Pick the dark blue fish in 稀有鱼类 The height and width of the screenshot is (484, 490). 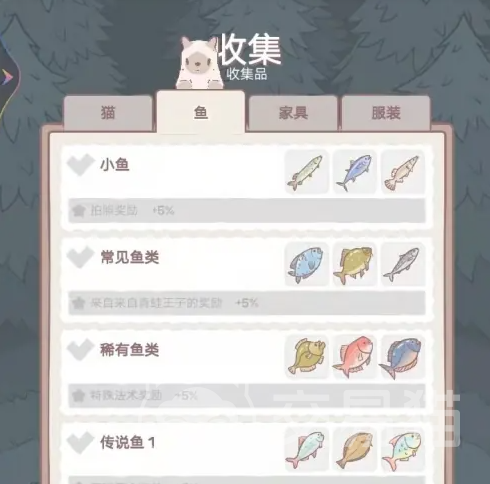403,357
